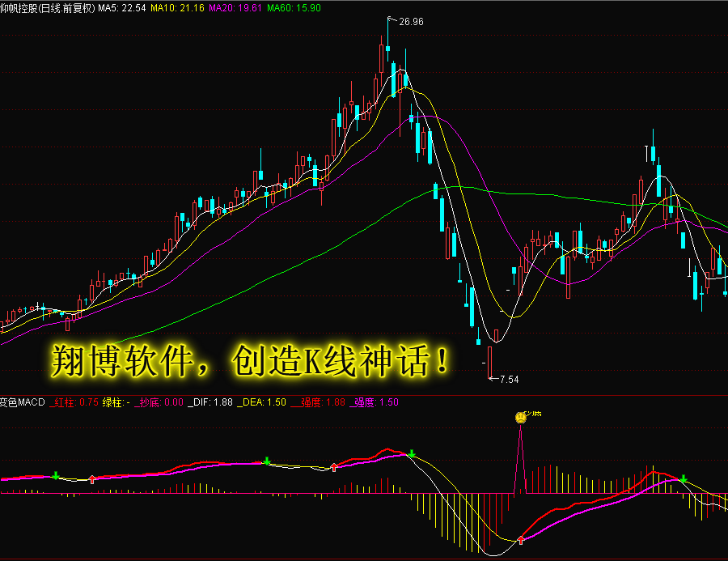Click green down arrow below the 26.96 price peak
Screen dimensions: 728x561
point(412,453)
